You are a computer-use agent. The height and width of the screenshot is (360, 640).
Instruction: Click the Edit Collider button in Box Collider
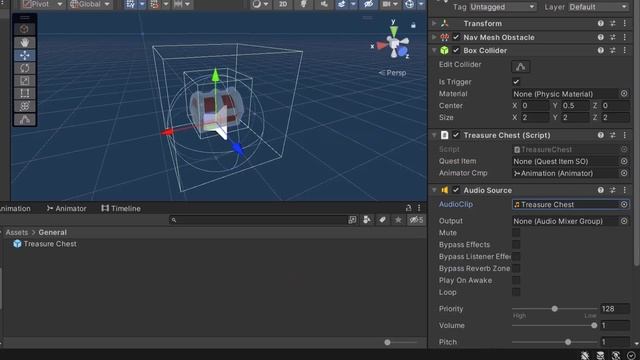point(520,66)
